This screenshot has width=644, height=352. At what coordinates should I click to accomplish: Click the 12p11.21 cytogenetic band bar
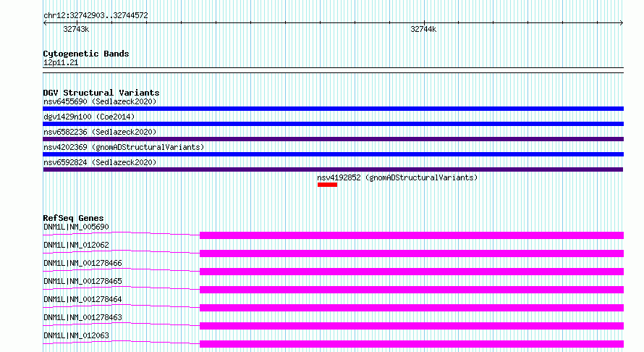[333, 70]
